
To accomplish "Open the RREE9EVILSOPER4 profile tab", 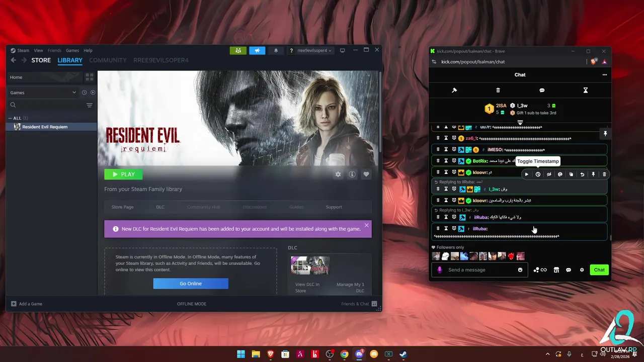I will pyautogui.click(x=161, y=60).
